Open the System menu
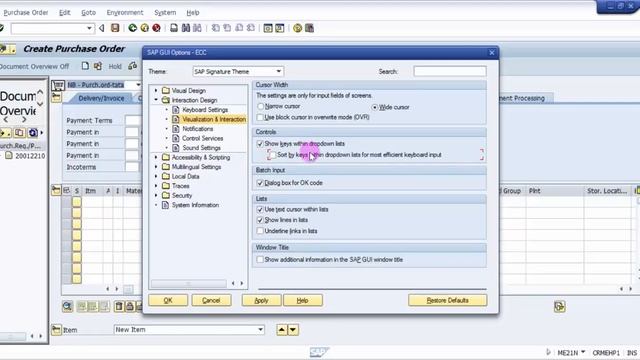640x360 pixels. 165,13
